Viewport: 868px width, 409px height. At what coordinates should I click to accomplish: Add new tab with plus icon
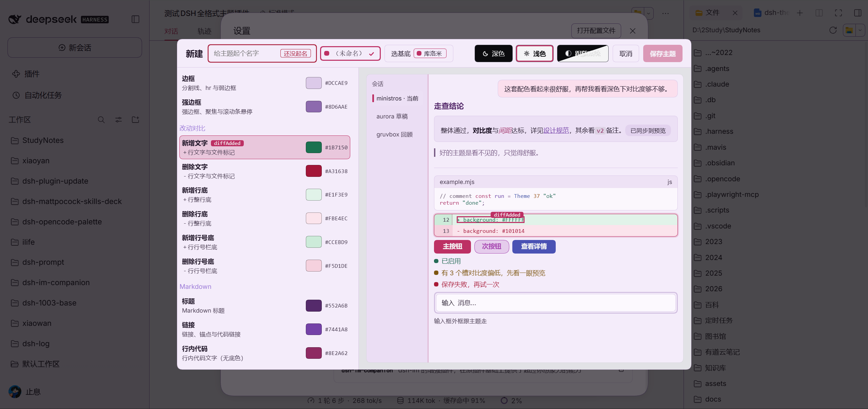[800, 13]
